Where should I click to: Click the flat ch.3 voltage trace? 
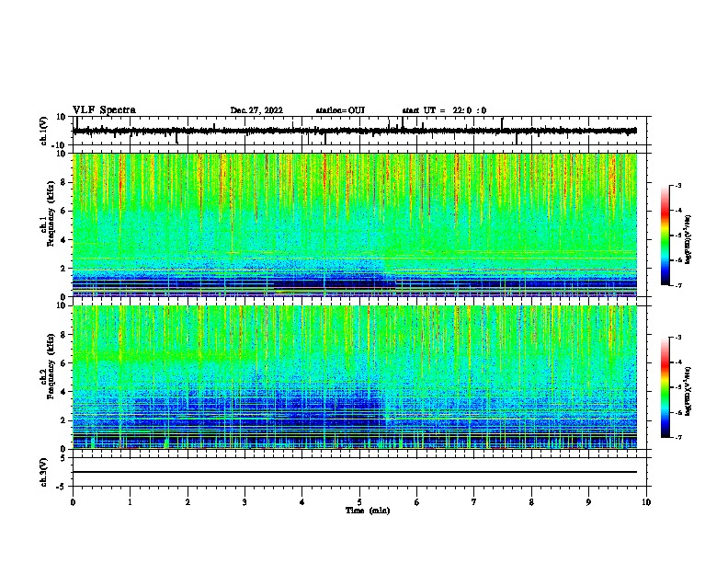point(355,472)
